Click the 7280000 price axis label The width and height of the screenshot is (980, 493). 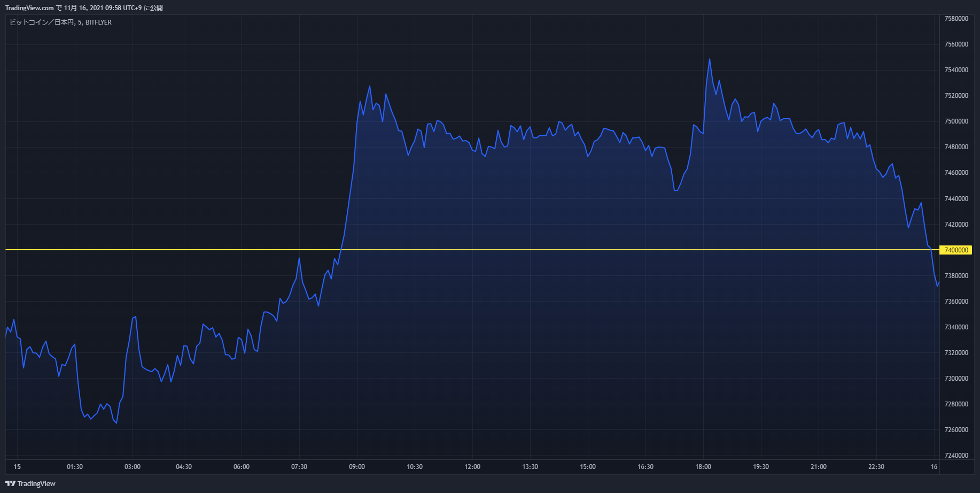[956, 404]
